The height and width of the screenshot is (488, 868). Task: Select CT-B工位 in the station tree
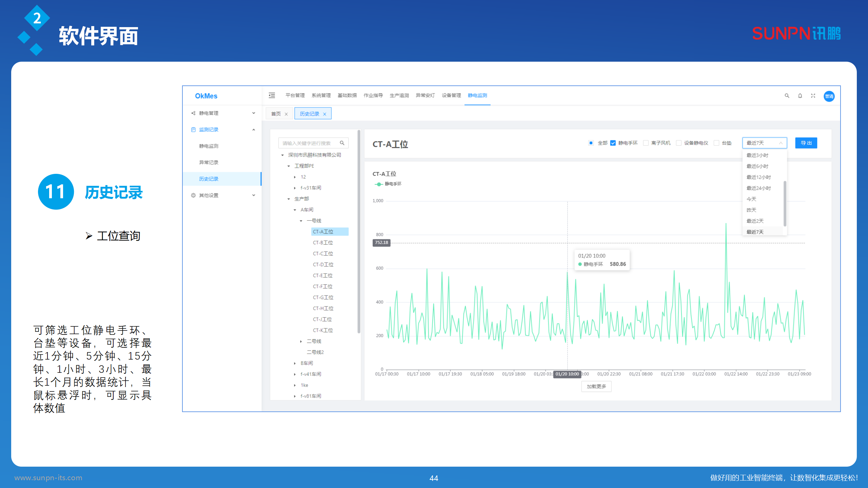point(322,243)
